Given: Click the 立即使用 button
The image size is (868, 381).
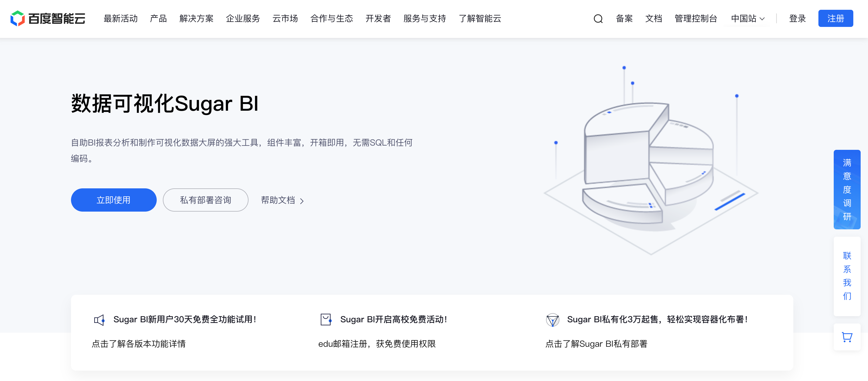Looking at the screenshot, I should (x=114, y=200).
